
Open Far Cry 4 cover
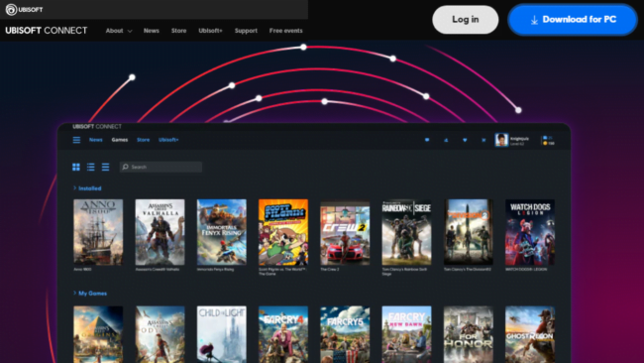283,334
